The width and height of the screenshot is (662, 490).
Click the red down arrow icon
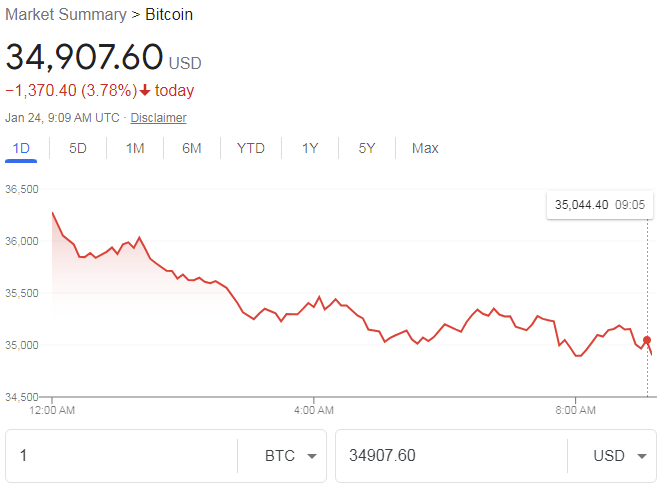145,90
